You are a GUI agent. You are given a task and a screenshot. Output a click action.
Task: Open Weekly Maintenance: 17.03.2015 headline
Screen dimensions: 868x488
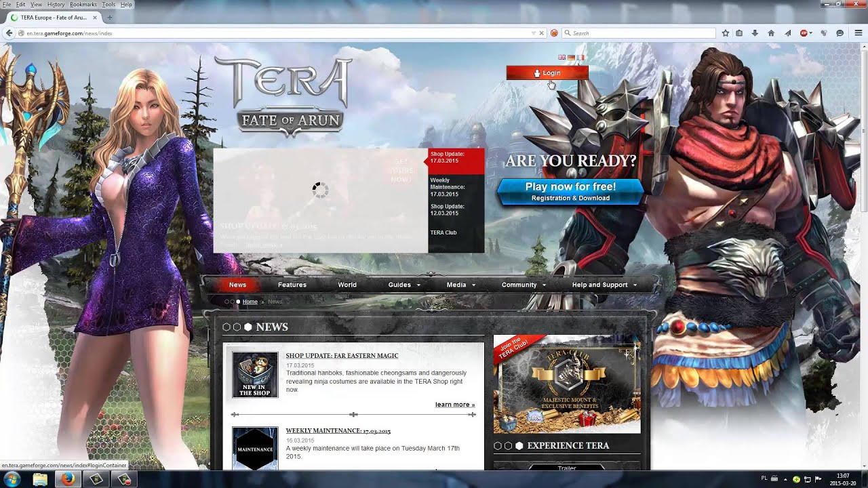(338, 430)
